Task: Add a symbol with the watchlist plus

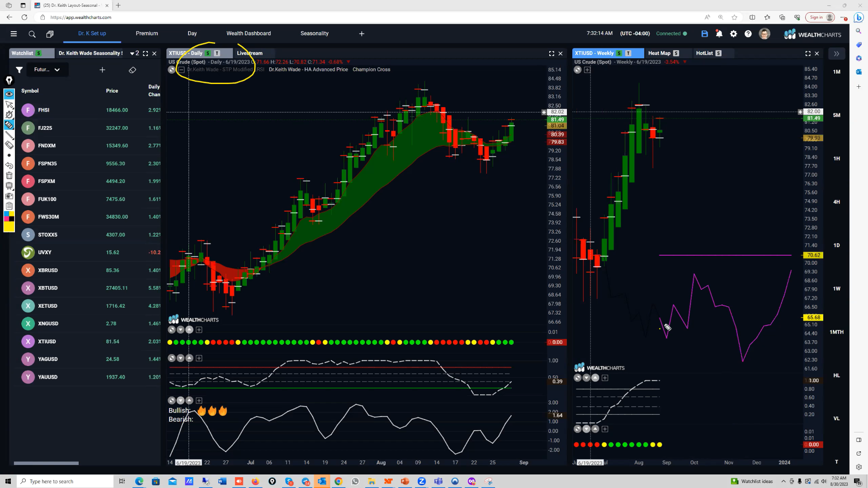Action: 102,70
